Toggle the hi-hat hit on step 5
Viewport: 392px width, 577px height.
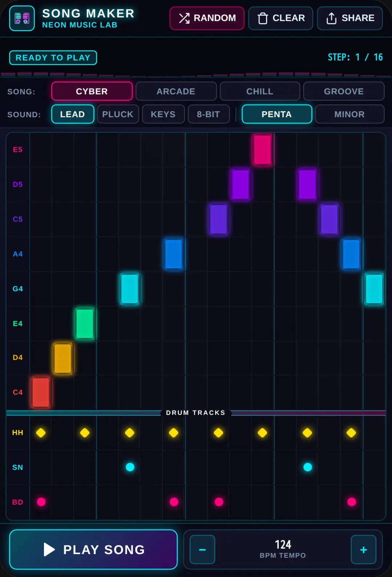(130, 433)
